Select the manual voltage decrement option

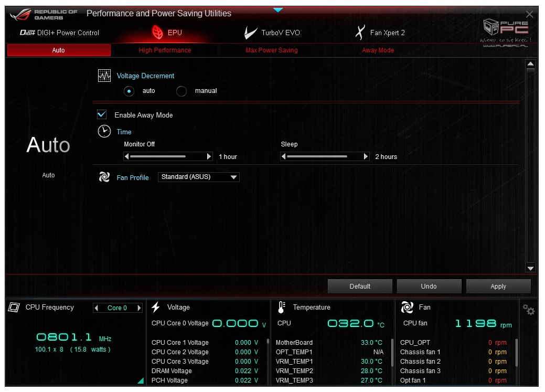tap(181, 91)
